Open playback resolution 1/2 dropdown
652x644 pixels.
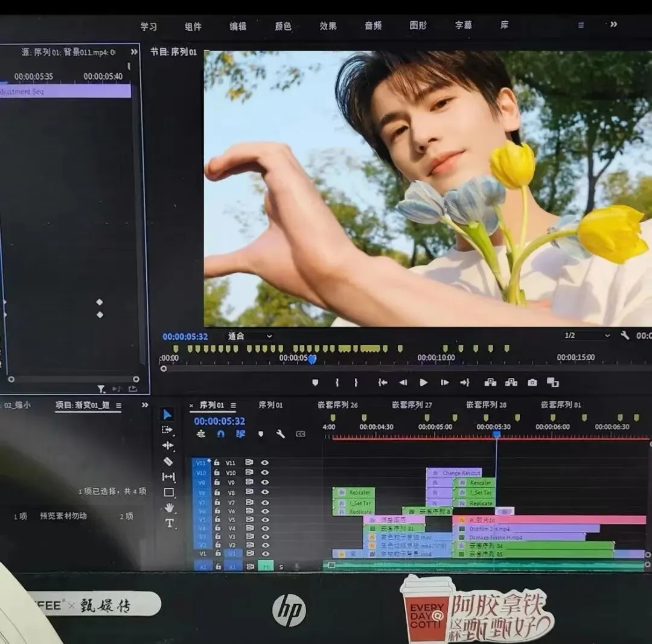tap(587, 335)
